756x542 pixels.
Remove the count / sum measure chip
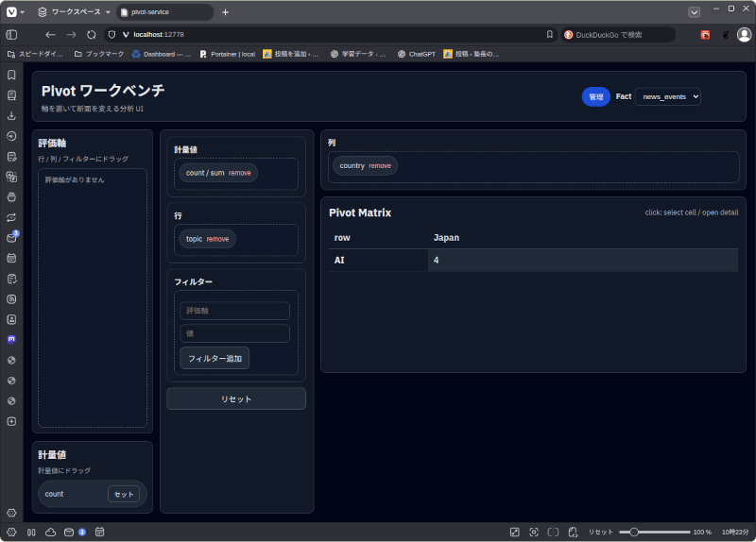[240, 173]
